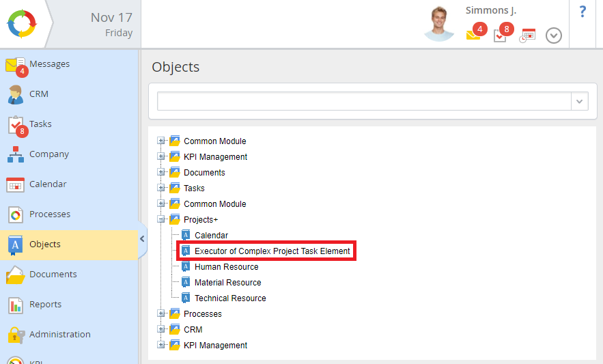
Task: Open the help question mark icon
Action: (583, 12)
